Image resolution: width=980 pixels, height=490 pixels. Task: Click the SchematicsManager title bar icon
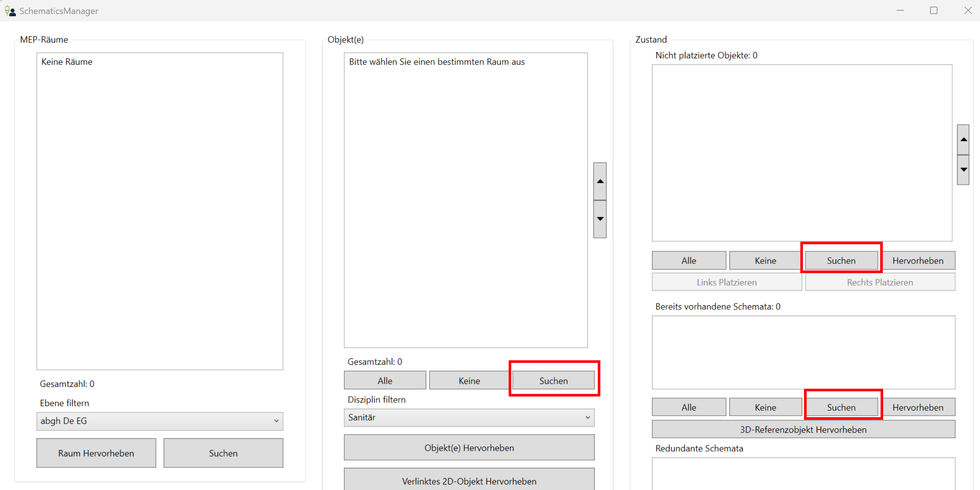[10, 11]
